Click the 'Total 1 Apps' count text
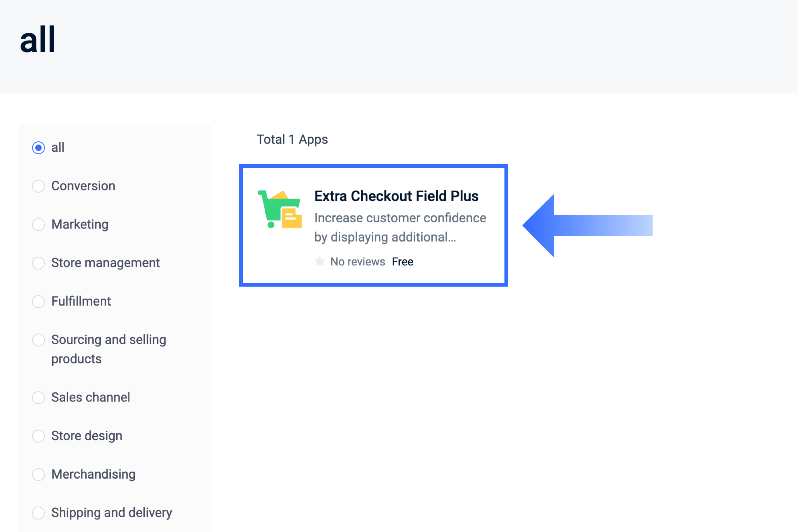The width and height of the screenshot is (797, 532). coord(292,140)
